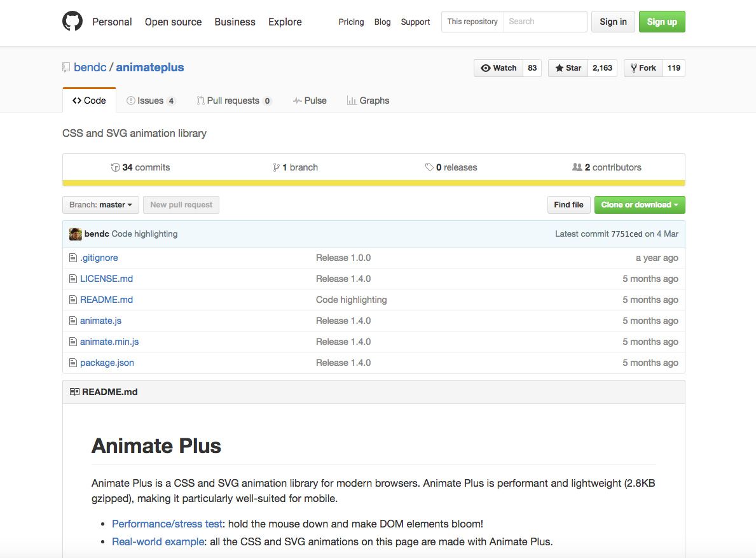Switch to the Graphs tab
This screenshot has width=756, height=558.
pyautogui.click(x=368, y=100)
